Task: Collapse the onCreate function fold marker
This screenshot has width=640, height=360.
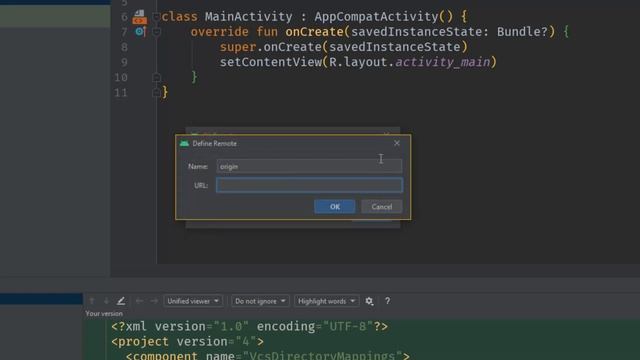Action: [x=156, y=32]
